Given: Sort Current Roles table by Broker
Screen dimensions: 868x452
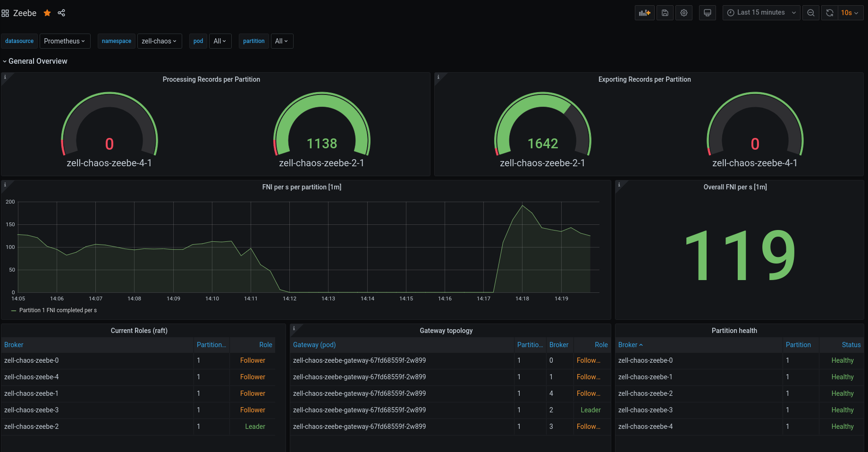Looking at the screenshot, I should (x=14, y=345).
